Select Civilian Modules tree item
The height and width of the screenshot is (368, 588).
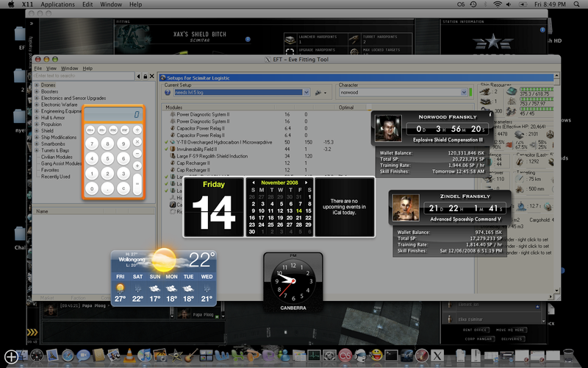pos(57,157)
